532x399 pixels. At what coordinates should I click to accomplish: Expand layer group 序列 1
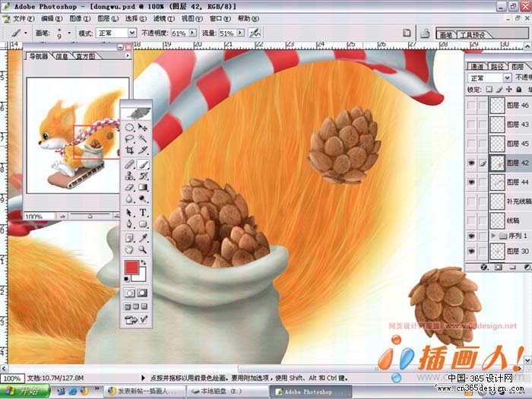coord(494,236)
